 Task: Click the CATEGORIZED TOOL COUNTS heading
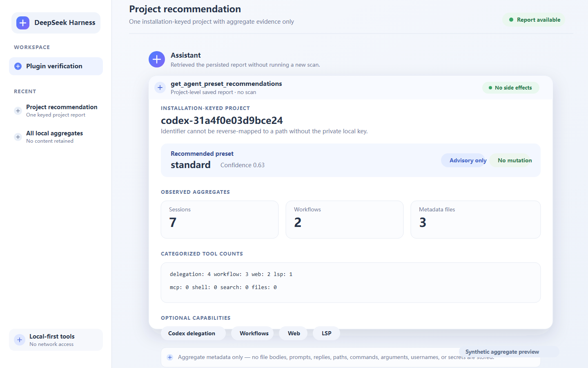point(202,254)
